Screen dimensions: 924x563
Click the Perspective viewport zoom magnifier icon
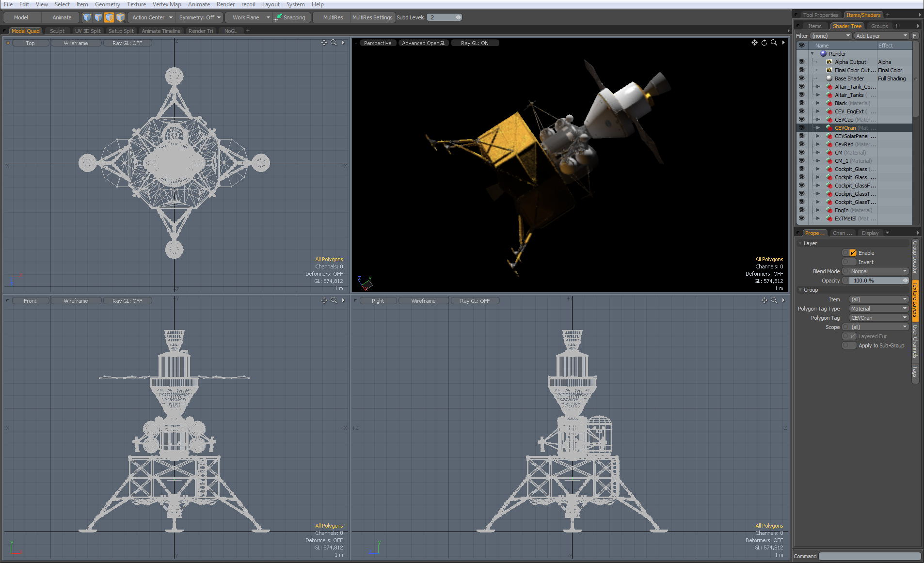(x=774, y=43)
